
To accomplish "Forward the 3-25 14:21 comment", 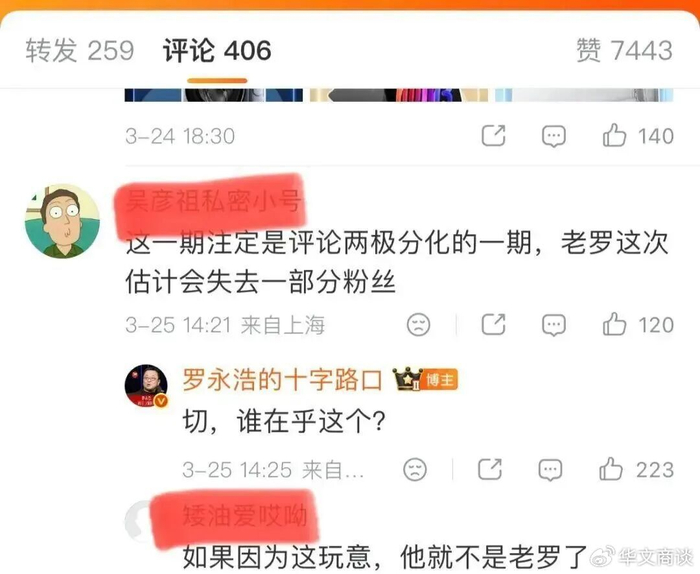I will tap(494, 324).
